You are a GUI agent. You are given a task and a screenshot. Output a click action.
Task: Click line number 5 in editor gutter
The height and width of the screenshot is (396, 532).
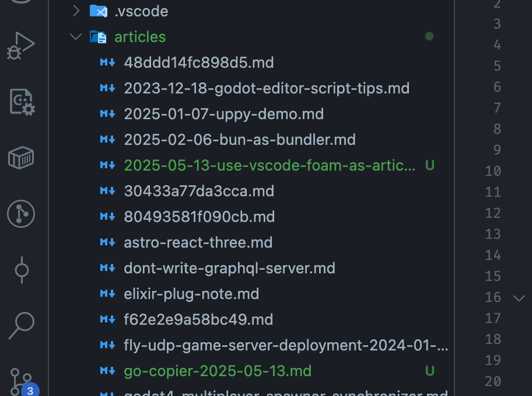click(x=497, y=66)
